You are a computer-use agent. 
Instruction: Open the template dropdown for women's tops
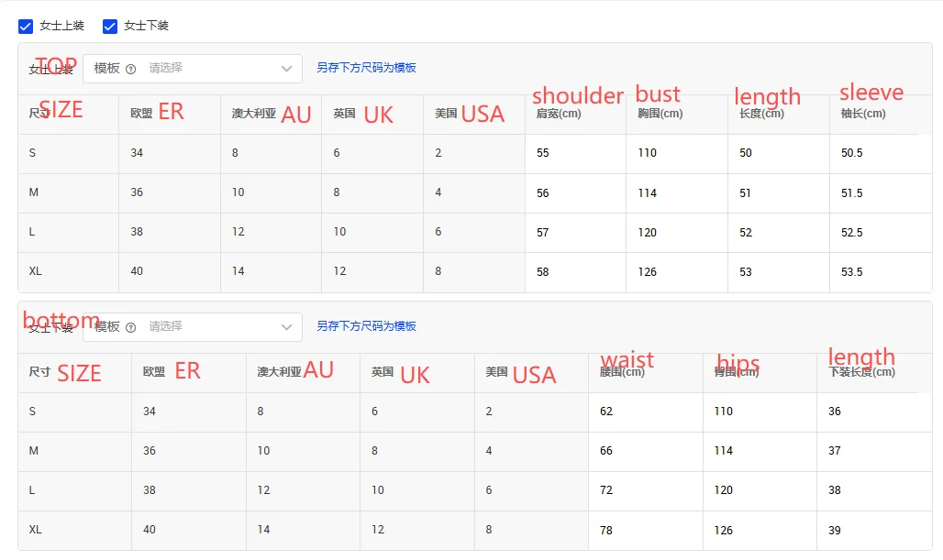(x=193, y=69)
